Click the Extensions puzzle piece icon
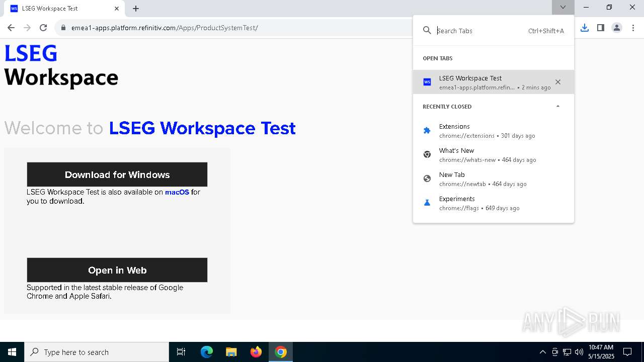This screenshot has width=644, height=362. click(427, 131)
